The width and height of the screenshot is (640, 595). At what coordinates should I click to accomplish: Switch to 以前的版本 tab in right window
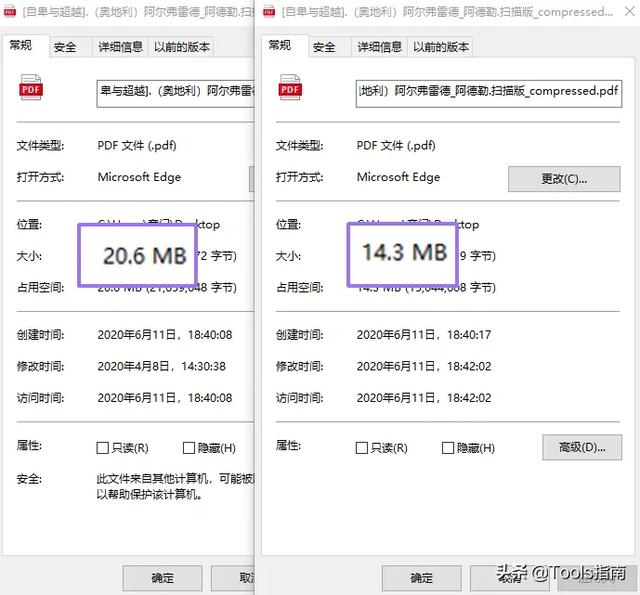pyautogui.click(x=441, y=47)
